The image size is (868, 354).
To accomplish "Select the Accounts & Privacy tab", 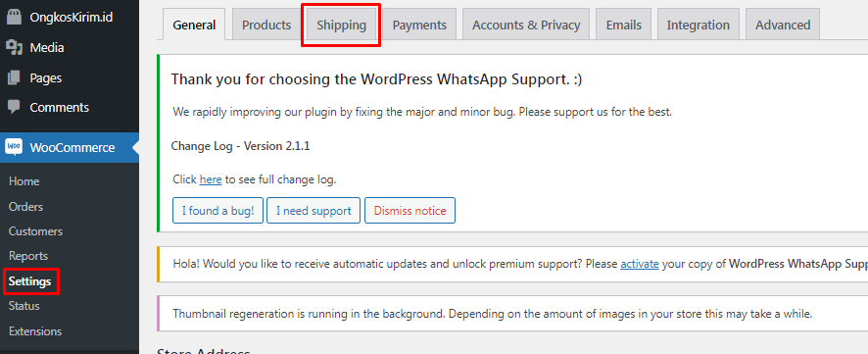I will point(526,25).
